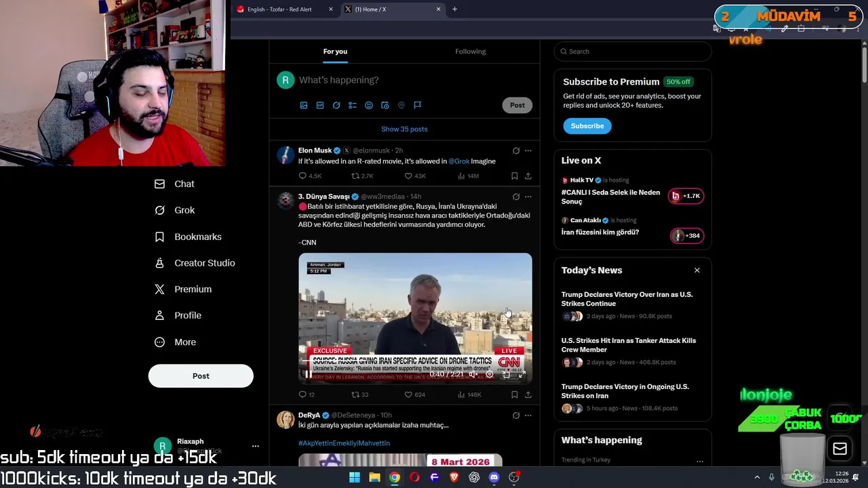Screen dimensions: 868x488
Task: Click grey Post button in composer
Action: pyautogui.click(x=517, y=105)
